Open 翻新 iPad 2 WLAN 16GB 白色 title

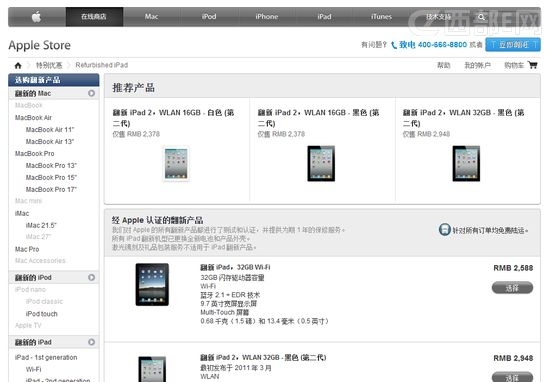173,118
